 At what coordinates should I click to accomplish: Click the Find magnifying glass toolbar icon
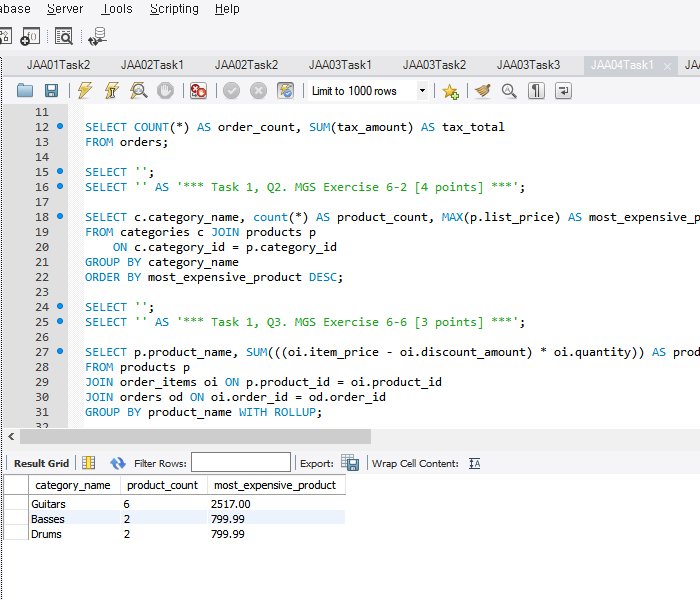pyautogui.click(x=509, y=91)
